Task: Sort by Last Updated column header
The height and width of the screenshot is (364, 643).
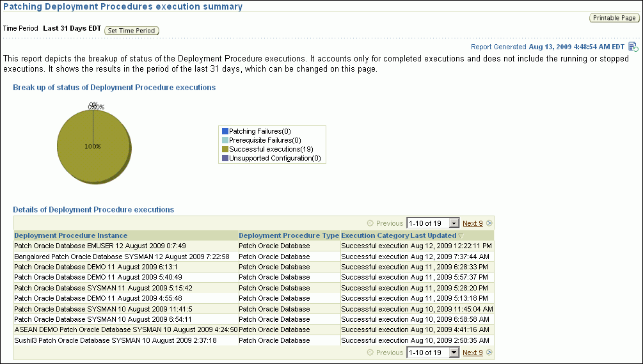Action: 433,235
